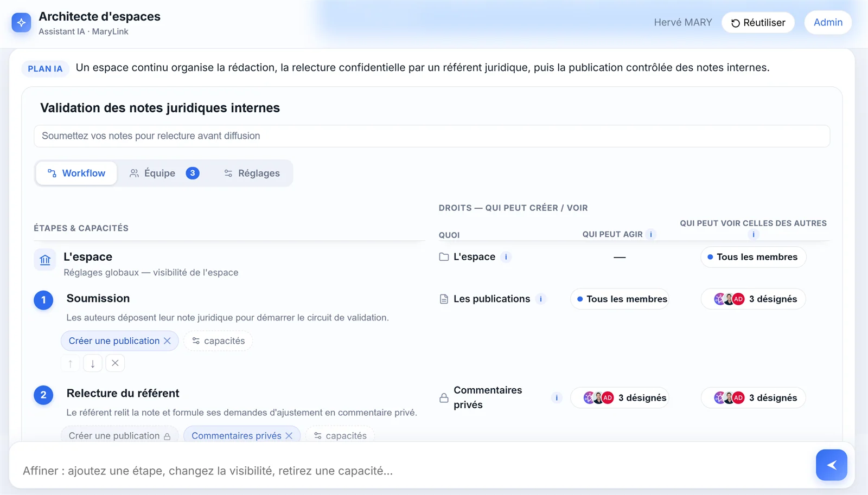This screenshot has height=495, width=868.
Task: Delete the Soumission step with X button
Action: [x=115, y=363]
